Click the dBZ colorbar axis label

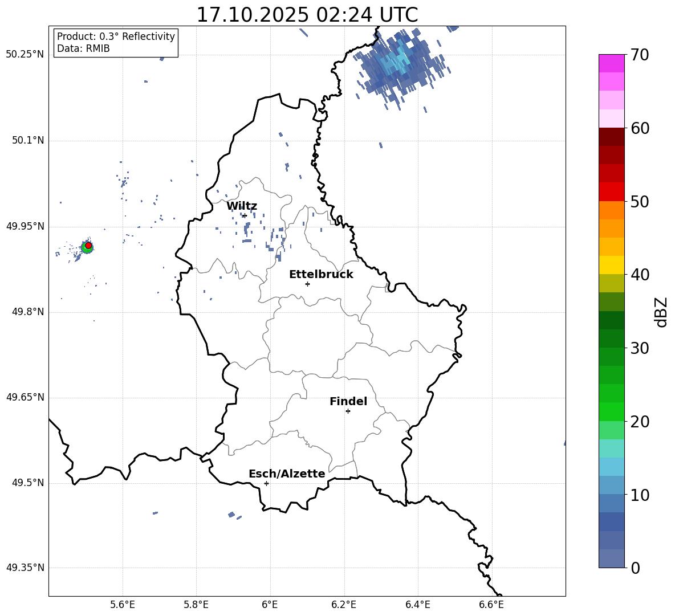point(662,312)
